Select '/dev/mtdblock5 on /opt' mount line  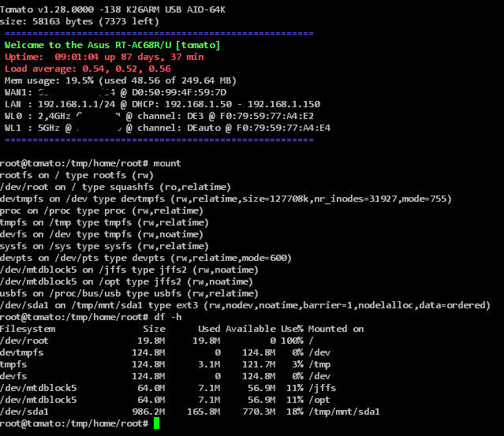point(127,282)
